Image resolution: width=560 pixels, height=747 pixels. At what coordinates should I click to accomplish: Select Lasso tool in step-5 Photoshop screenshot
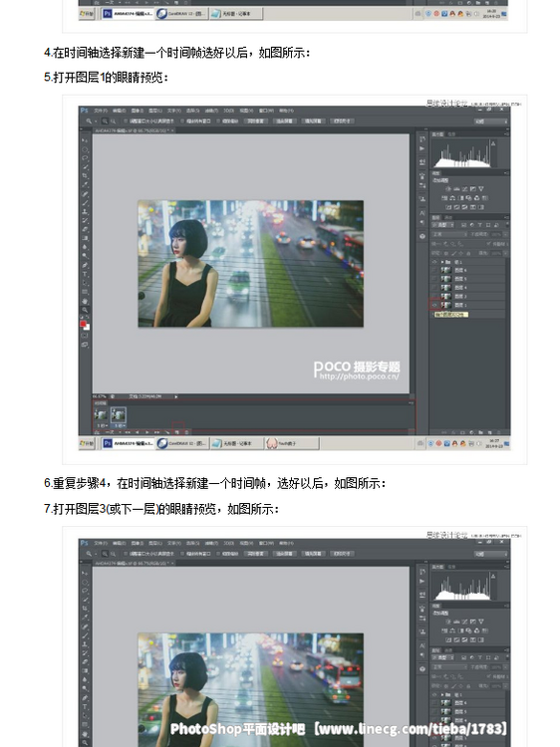85,157
